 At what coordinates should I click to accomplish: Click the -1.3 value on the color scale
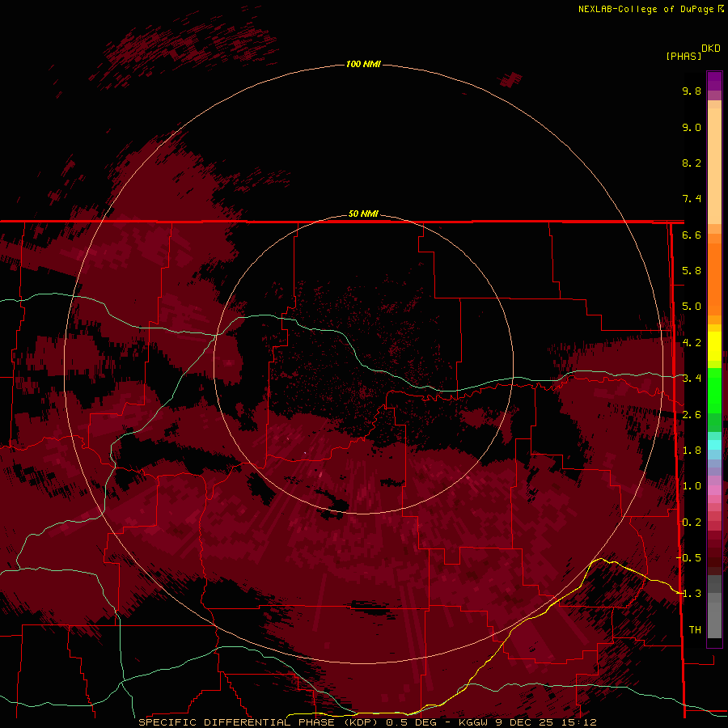688,595
